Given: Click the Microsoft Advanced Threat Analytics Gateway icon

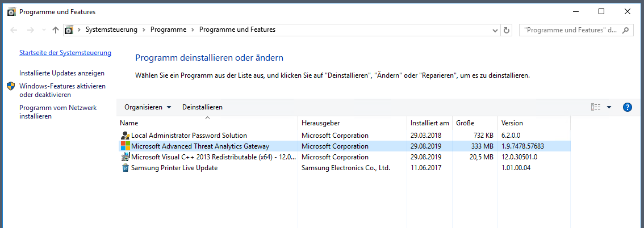Looking at the screenshot, I should (126, 146).
